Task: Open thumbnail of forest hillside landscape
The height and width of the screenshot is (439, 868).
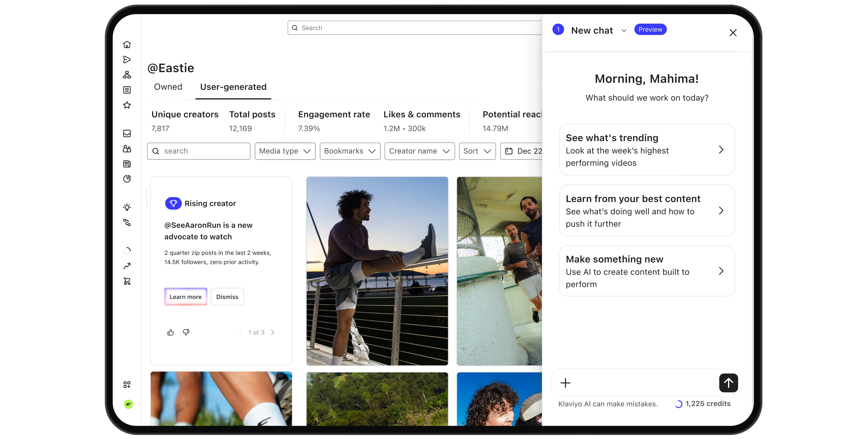Action: pos(377,399)
